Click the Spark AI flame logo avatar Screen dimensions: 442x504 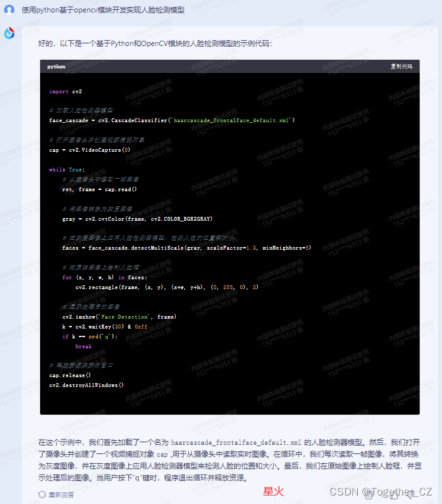[9, 33]
